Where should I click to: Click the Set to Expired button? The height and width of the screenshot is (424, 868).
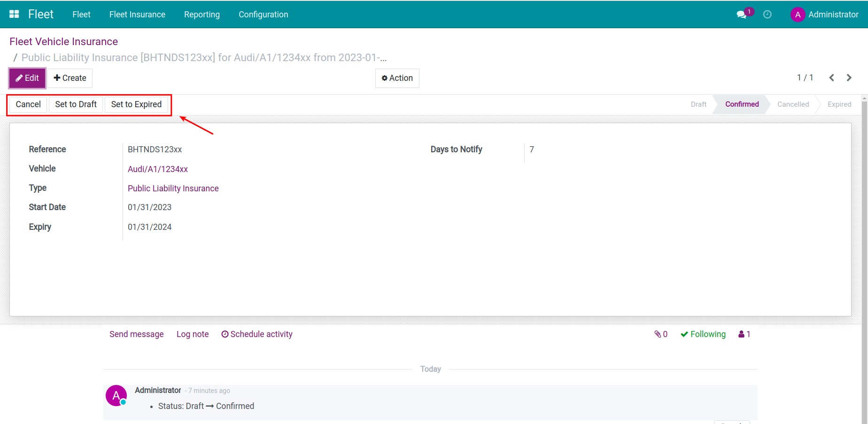pos(136,104)
